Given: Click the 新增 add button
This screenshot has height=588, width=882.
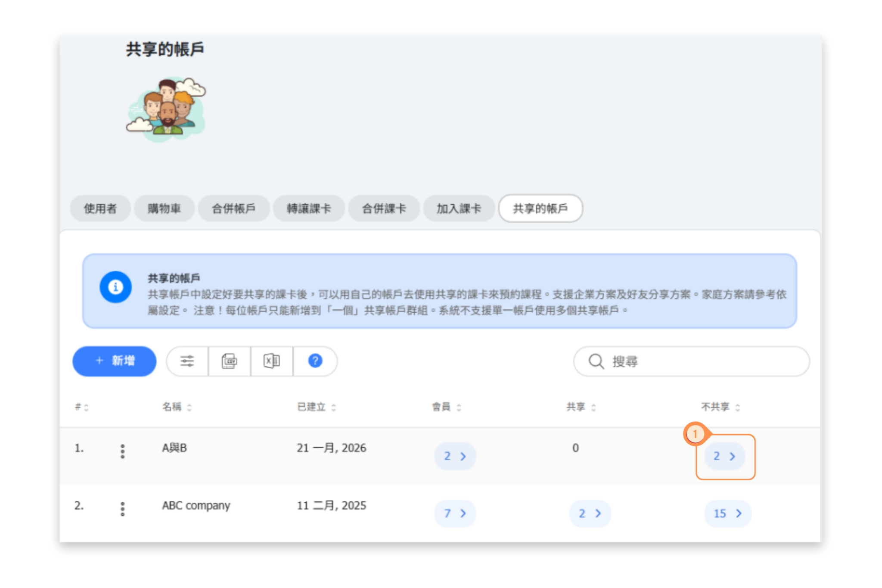Looking at the screenshot, I should pos(114,361).
